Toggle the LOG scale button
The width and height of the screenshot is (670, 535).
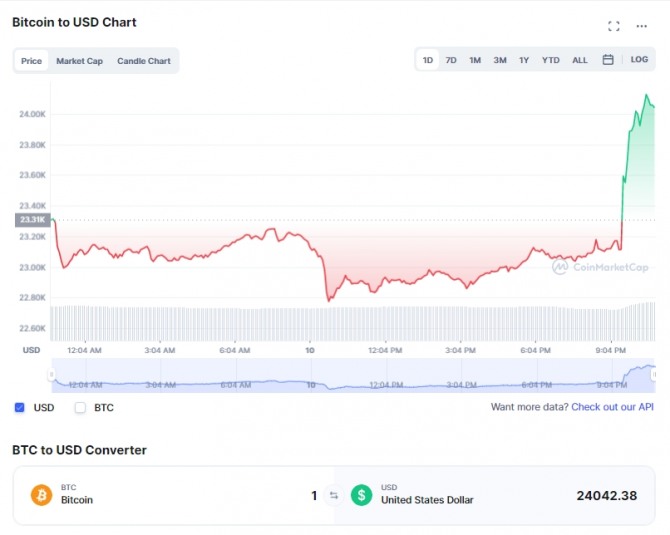coord(639,60)
